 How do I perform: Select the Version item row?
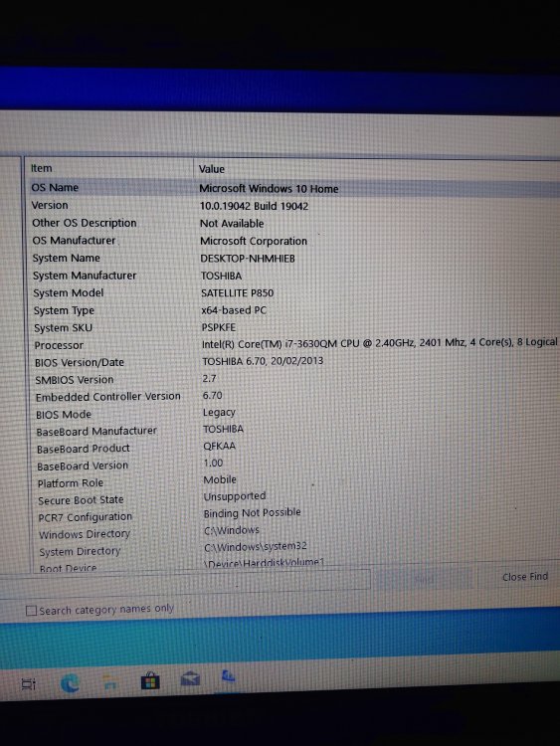tap(50, 205)
